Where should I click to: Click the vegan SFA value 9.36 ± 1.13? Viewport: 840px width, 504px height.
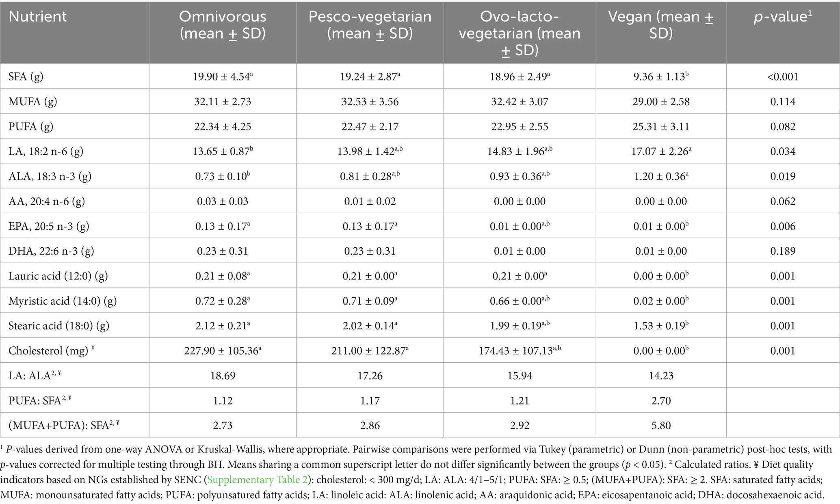[x=661, y=76]
